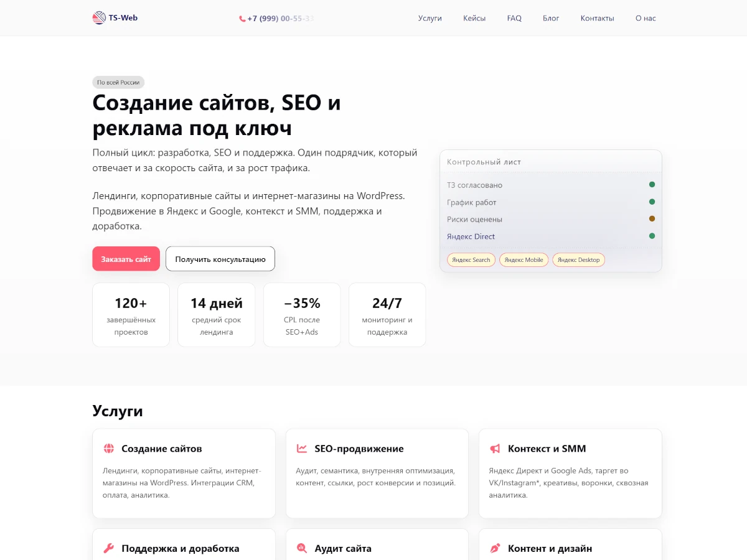
Task: Click the megaphone icon for Контекст и SMM
Action: click(x=495, y=449)
